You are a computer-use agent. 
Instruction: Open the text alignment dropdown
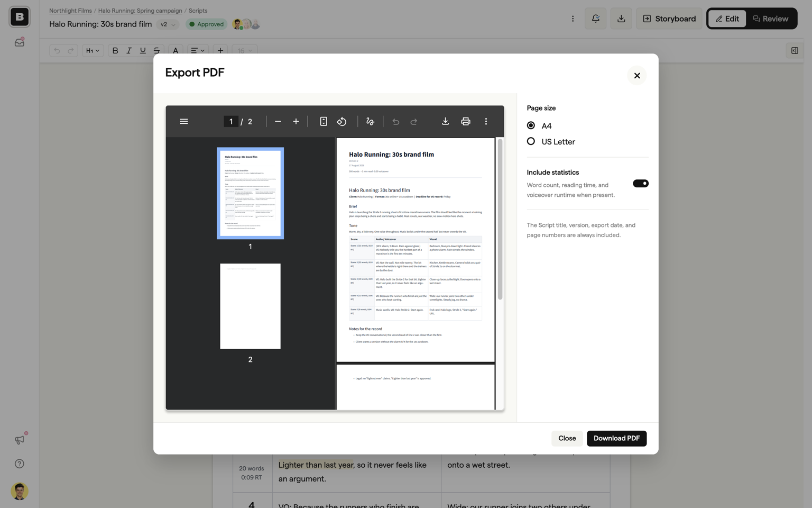[x=198, y=51]
